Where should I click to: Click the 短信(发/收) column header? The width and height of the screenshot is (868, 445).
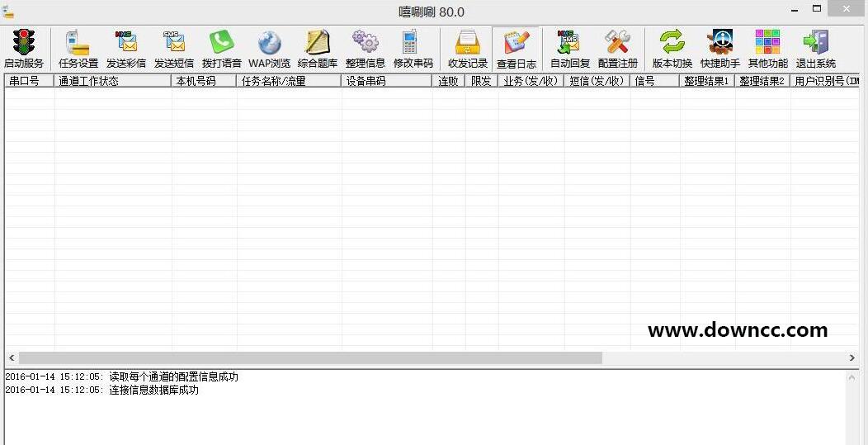[598, 81]
